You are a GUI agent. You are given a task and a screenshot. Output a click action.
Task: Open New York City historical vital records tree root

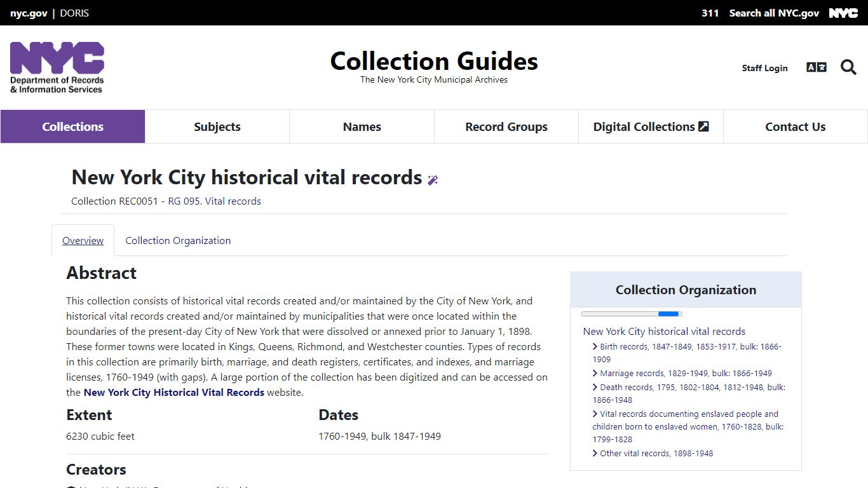pos(664,331)
